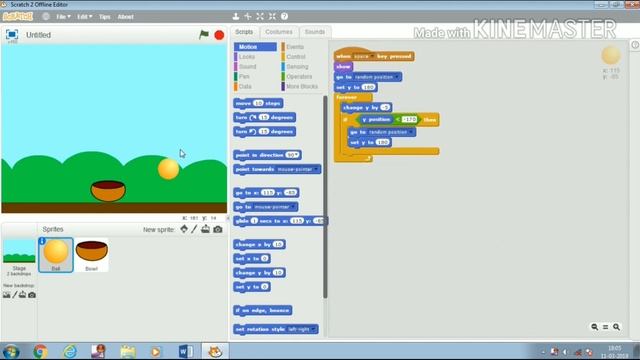Open Google Chrome from taskbar

[x=40, y=351]
